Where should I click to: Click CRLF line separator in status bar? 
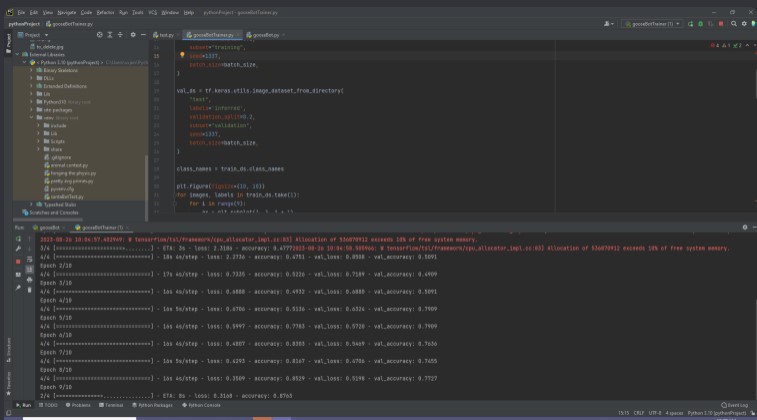pos(639,413)
